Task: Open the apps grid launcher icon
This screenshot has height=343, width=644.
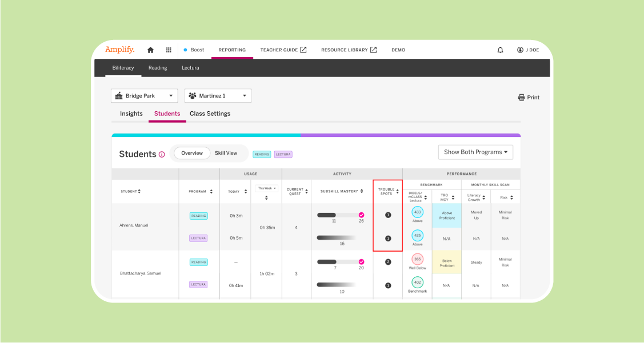Action: coord(169,50)
